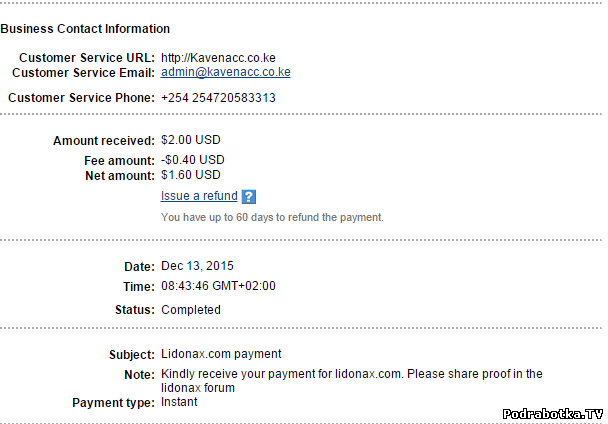608x424 pixels.
Task: Click the -$0.40 USD fee amount value
Action: (193, 160)
